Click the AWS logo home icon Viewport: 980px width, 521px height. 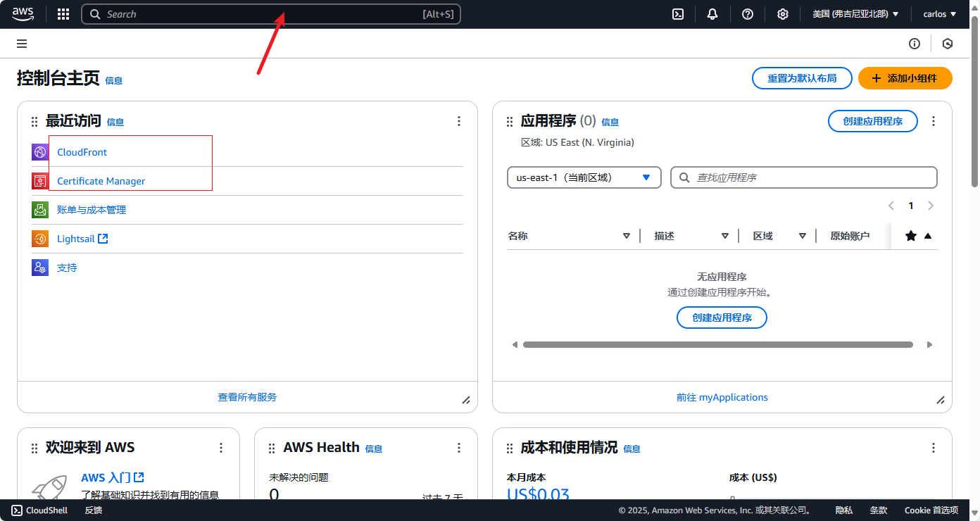tap(23, 14)
